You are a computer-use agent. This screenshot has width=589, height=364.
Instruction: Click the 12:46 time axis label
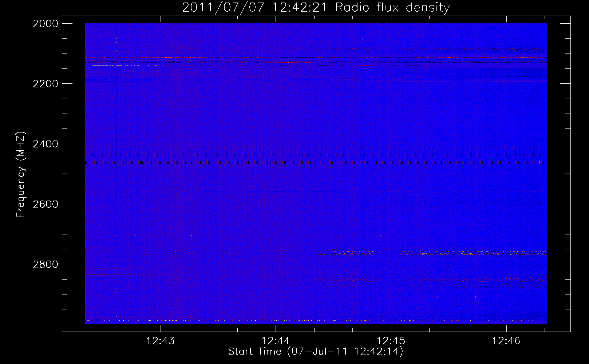(x=506, y=341)
